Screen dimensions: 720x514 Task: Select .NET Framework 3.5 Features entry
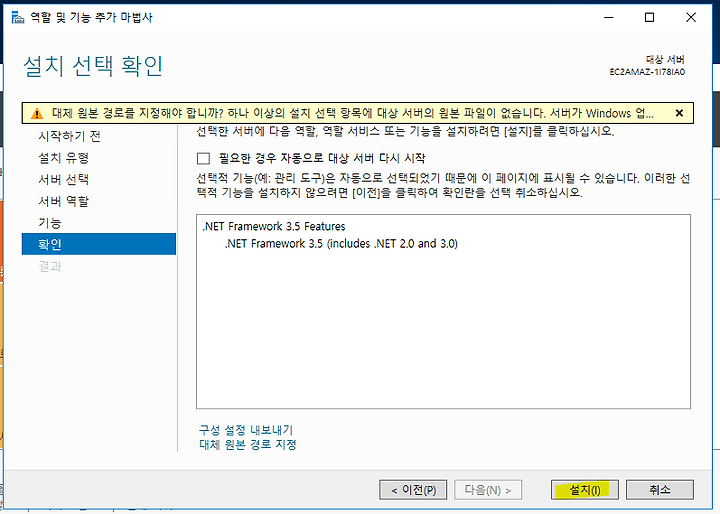(274, 226)
